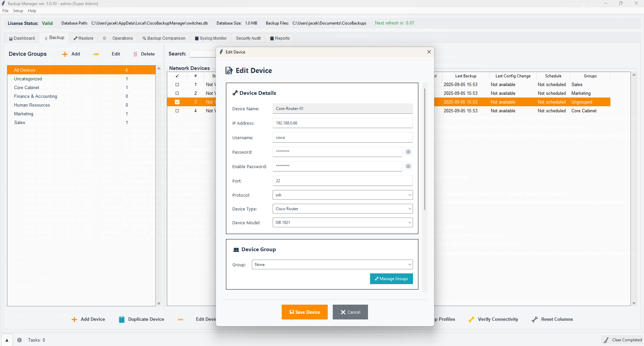Click the orange dash icon before Edit
The image size is (644, 346).
[x=96, y=54]
